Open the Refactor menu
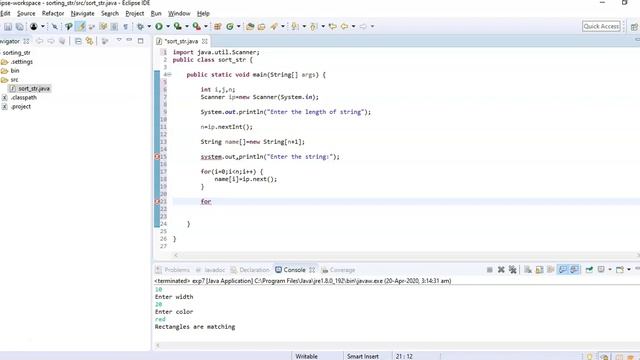 click(x=53, y=13)
